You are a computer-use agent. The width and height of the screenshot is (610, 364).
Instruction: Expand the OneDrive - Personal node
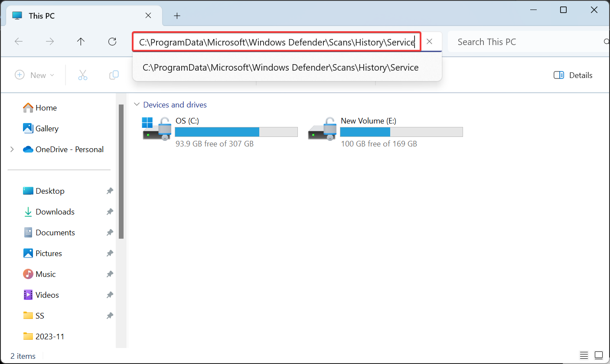pos(12,149)
